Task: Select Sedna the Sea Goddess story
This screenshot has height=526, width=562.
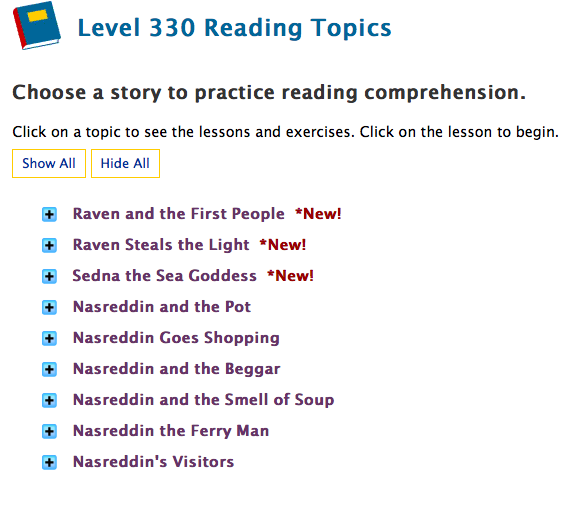Action: pyautogui.click(x=165, y=276)
